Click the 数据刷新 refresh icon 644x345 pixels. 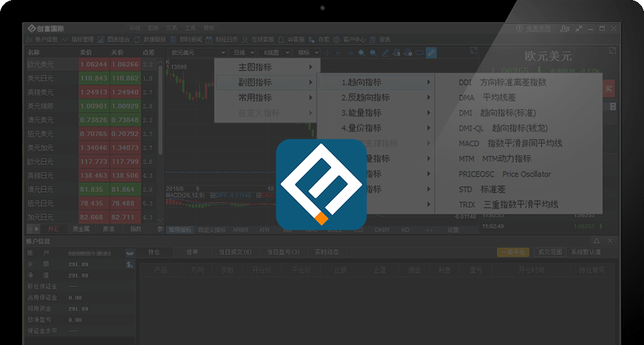coord(137,40)
